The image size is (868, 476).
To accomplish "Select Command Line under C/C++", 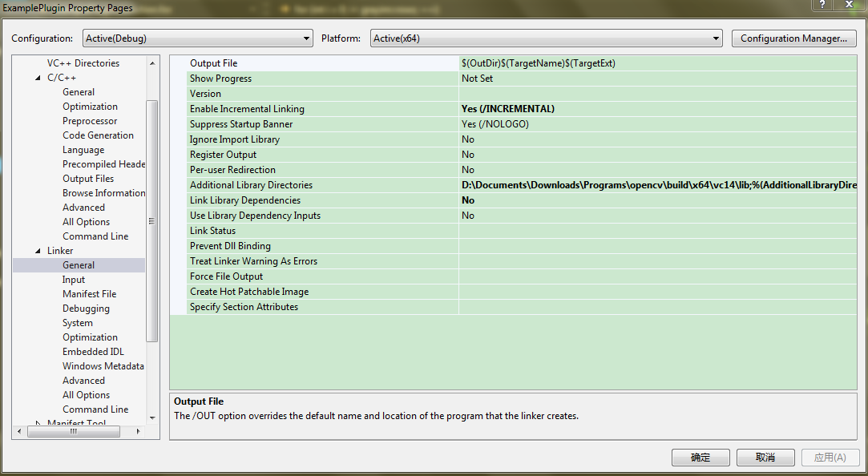I will tap(95, 236).
